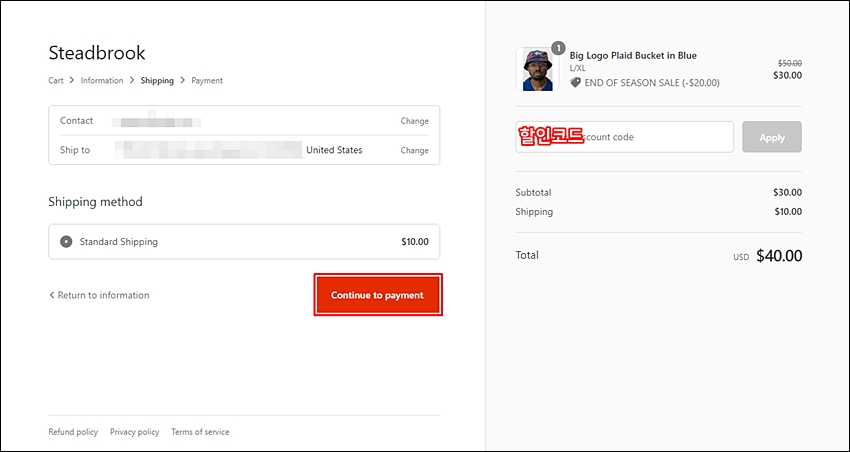
Task: Open the Refund policy link
Action: coord(73,432)
